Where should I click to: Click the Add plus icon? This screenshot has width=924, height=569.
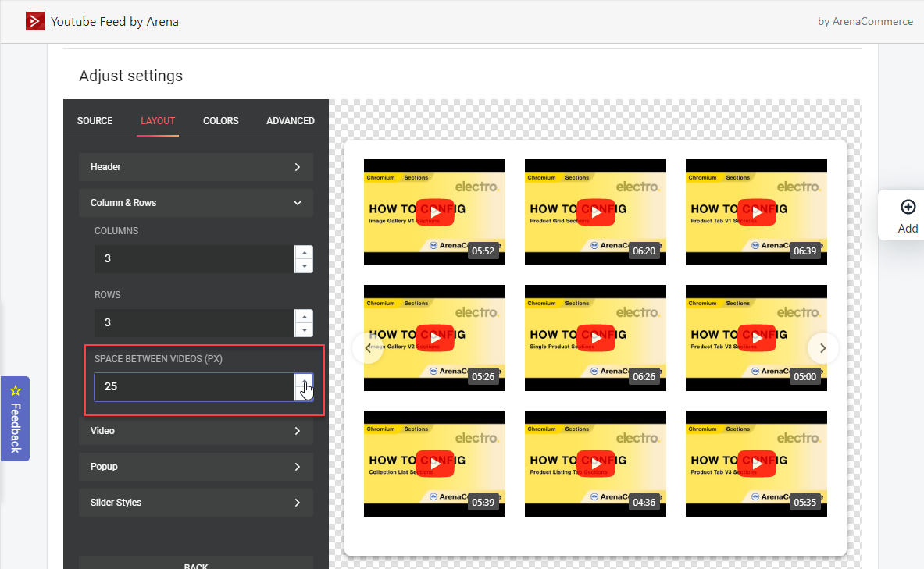[908, 208]
